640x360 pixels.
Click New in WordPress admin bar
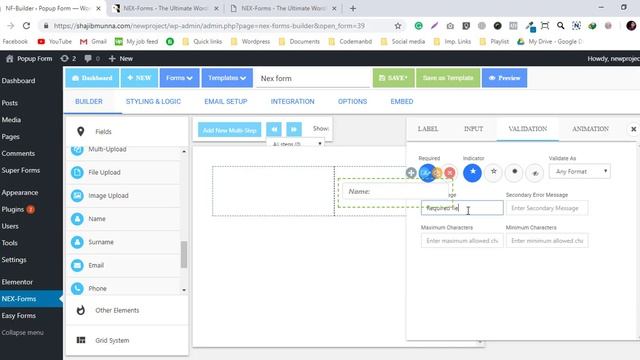(121, 59)
